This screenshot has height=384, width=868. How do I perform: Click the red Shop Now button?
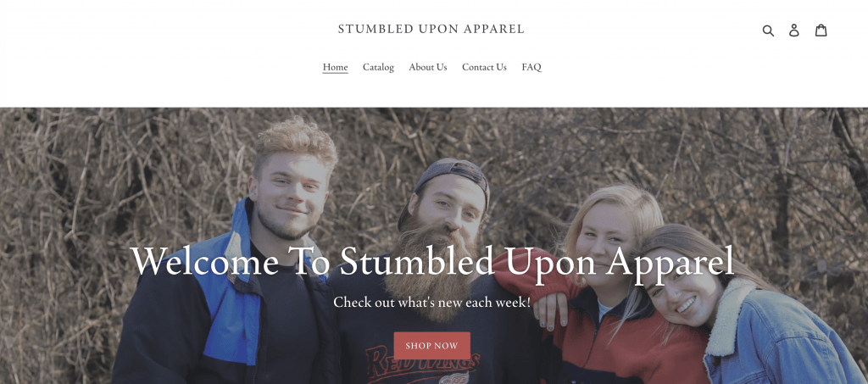click(431, 346)
